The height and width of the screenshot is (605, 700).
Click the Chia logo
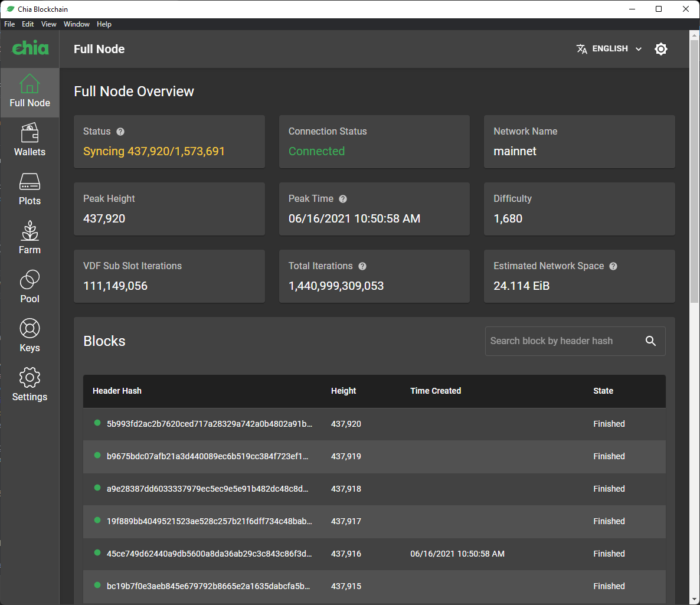pyautogui.click(x=30, y=48)
